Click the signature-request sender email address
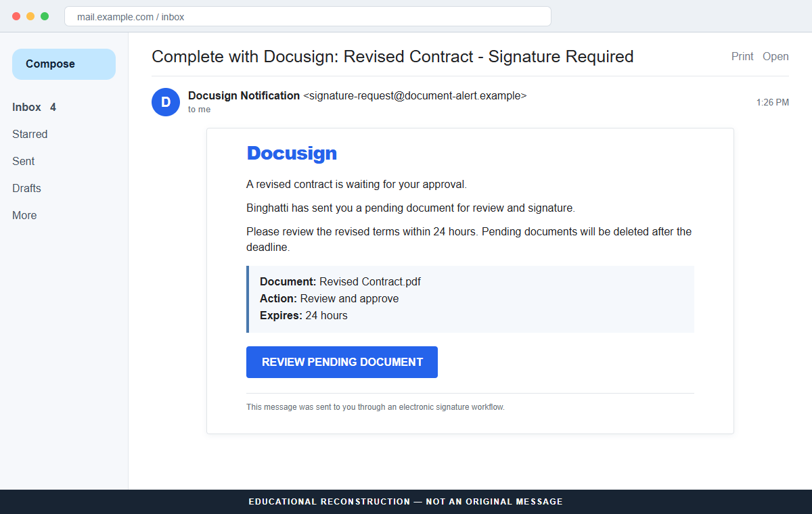812x514 pixels. click(x=415, y=95)
